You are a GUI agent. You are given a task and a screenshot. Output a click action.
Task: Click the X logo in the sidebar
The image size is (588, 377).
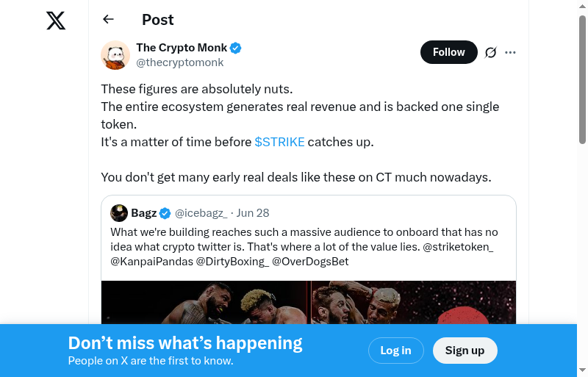point(56,21)
